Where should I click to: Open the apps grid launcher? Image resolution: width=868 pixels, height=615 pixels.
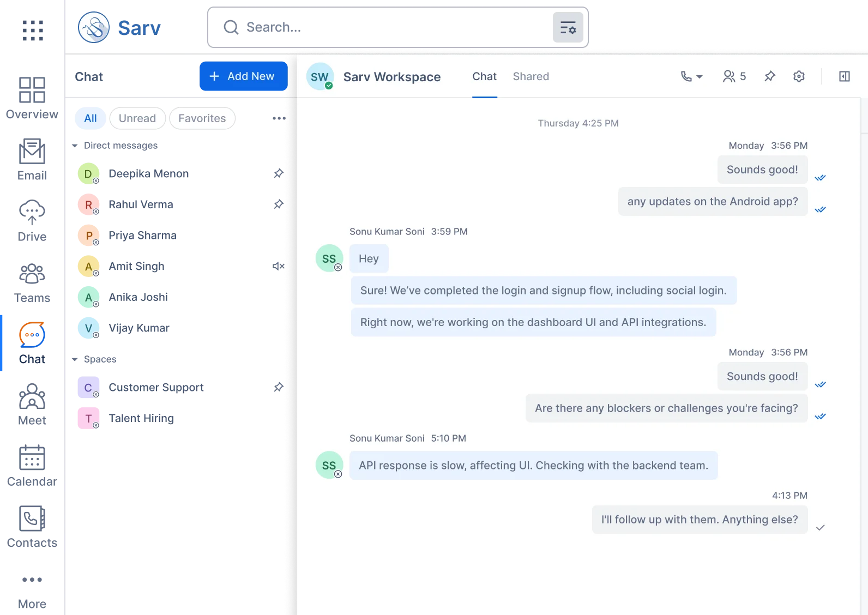pyautogui.click(x=33, y=31)
